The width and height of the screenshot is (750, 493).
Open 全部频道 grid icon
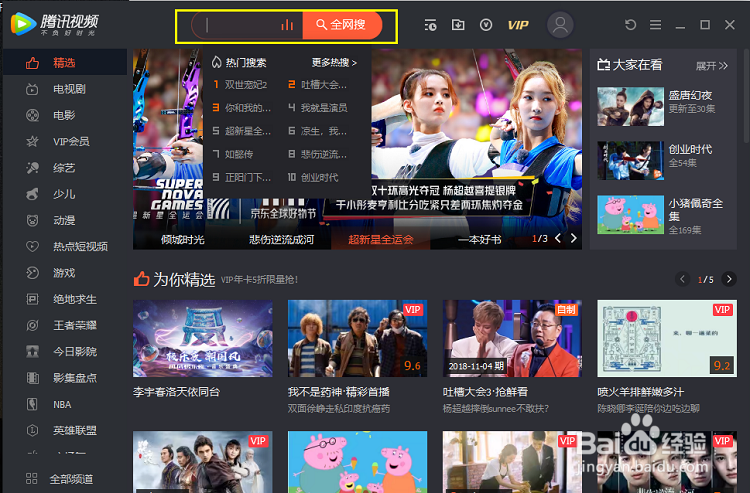tap(32, 479)
